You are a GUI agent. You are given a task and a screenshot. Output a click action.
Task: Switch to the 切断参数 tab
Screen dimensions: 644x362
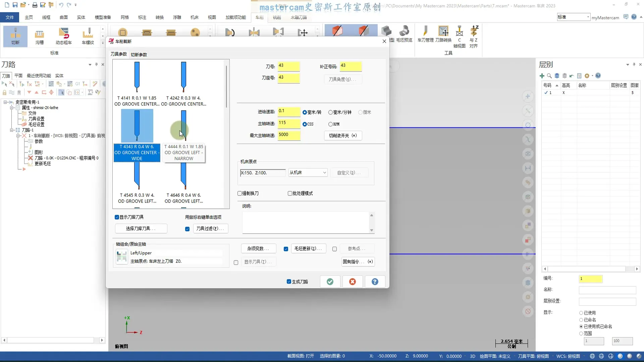tap(139, 55)
